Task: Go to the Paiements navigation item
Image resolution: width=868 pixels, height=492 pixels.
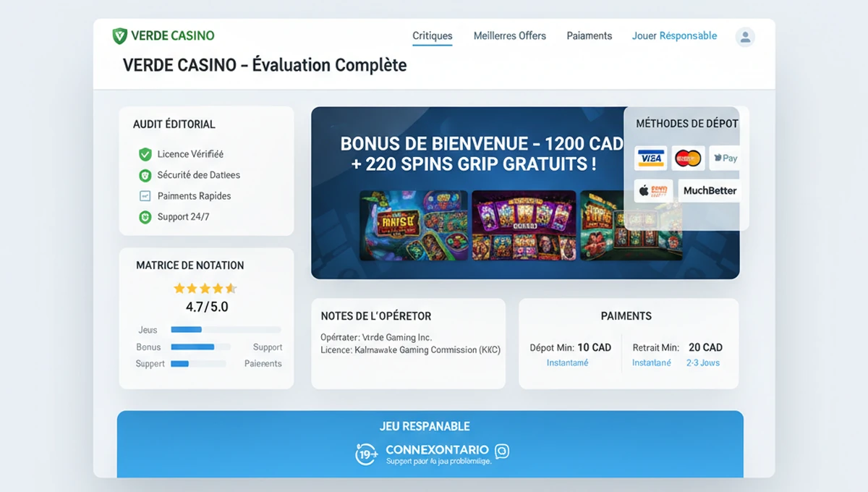Action: [x=590, y=35]
